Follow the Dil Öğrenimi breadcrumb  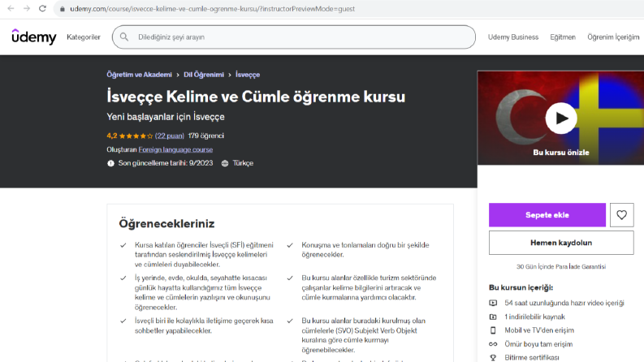coord(204,75)
